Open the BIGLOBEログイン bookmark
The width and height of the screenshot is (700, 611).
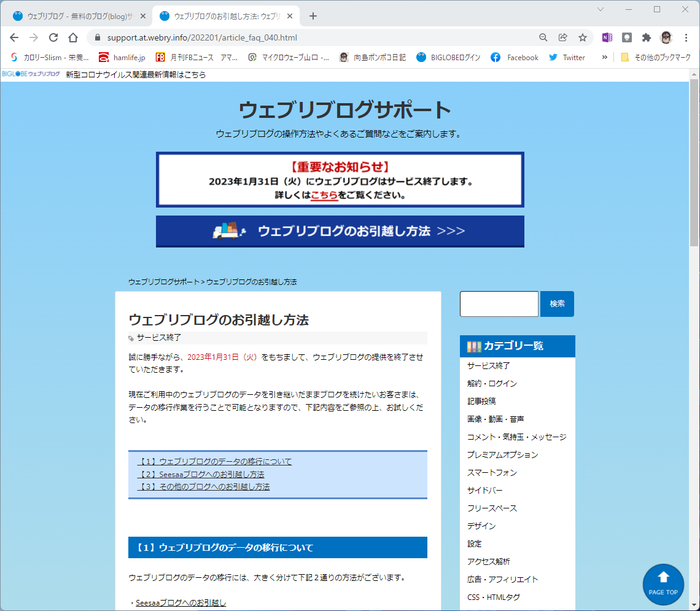[x=449, y=57]
